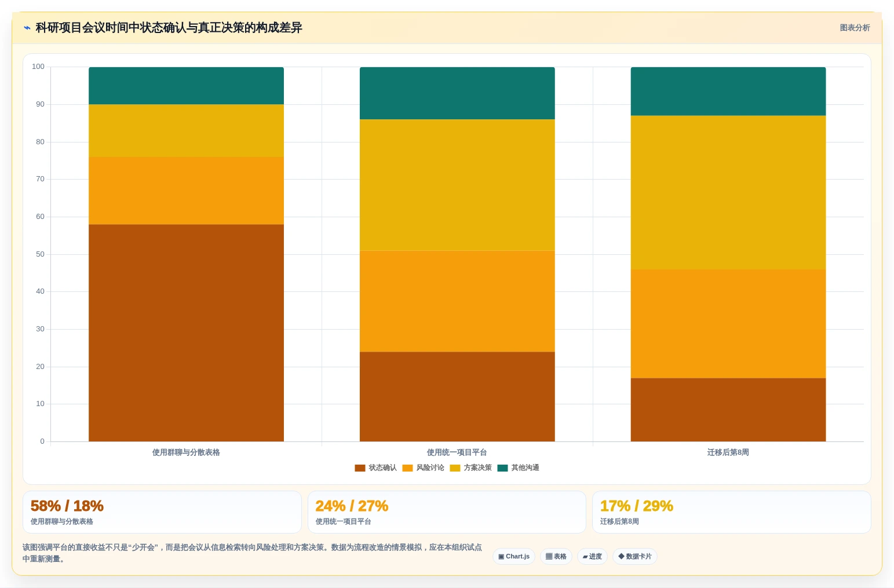The width and height of the screenshot is (894, 588).
Task: Click the yellow 方案决策 segment in 迁移后第8周 bar
Action: (728, 192)
